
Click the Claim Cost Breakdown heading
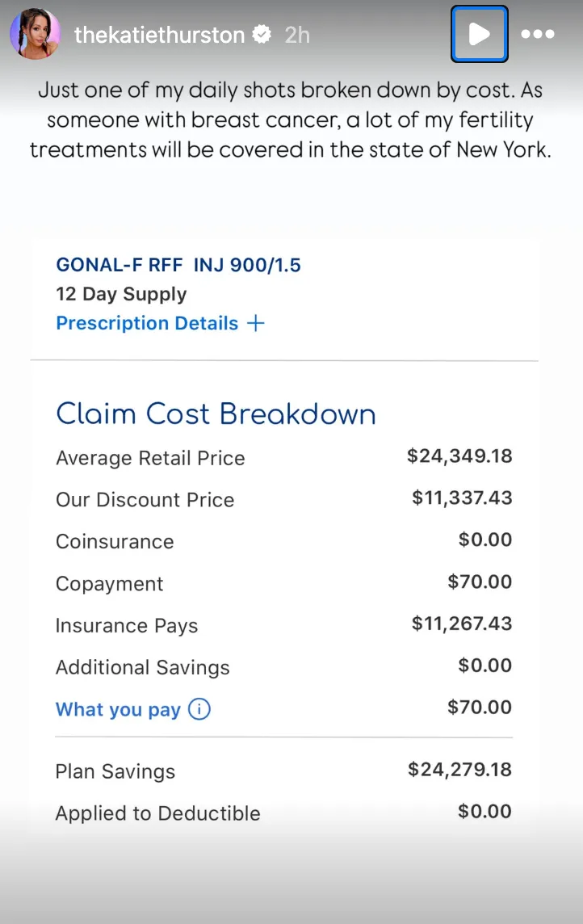click(216, 414)
